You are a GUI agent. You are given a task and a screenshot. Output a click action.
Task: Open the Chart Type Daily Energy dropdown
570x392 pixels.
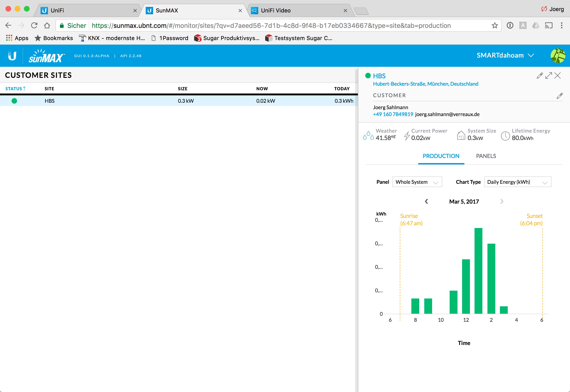click(518, 182)
